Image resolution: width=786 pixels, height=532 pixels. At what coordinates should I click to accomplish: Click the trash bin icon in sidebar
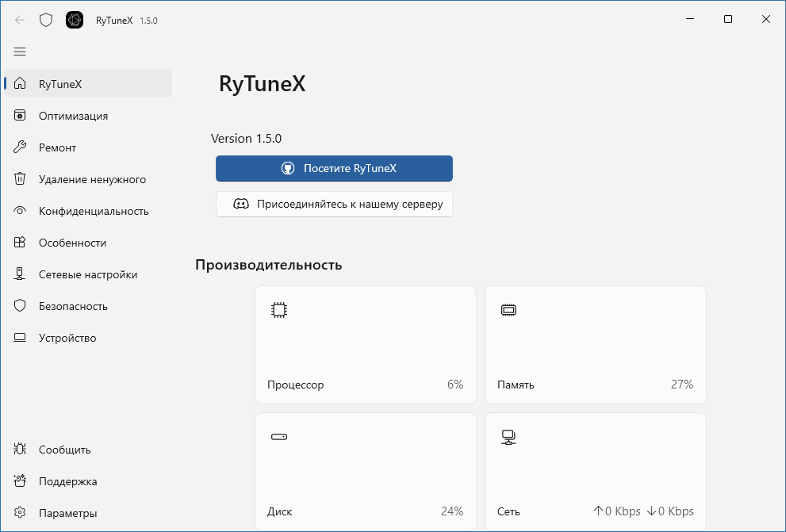[21, 179]
